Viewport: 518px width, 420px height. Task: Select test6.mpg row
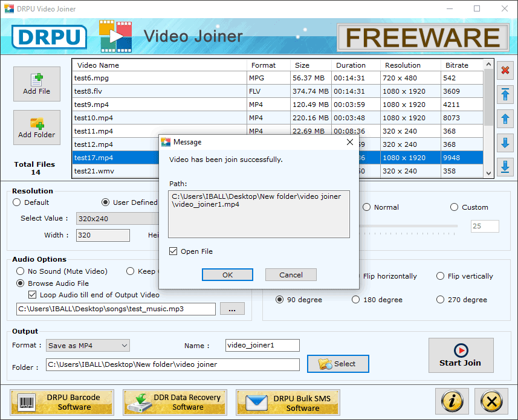[277, 78]
